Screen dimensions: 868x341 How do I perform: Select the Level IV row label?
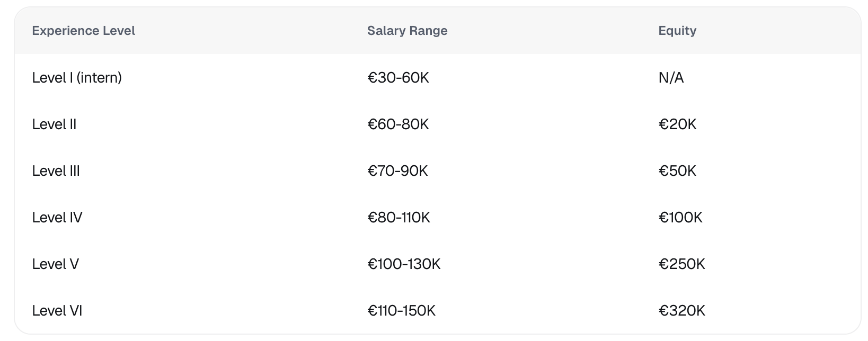tap(57, 218)
